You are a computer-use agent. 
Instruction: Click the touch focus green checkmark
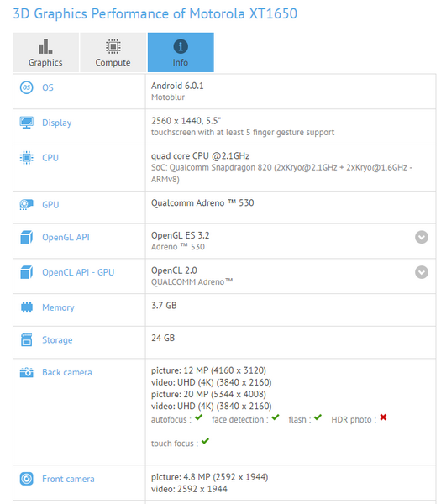206,441
